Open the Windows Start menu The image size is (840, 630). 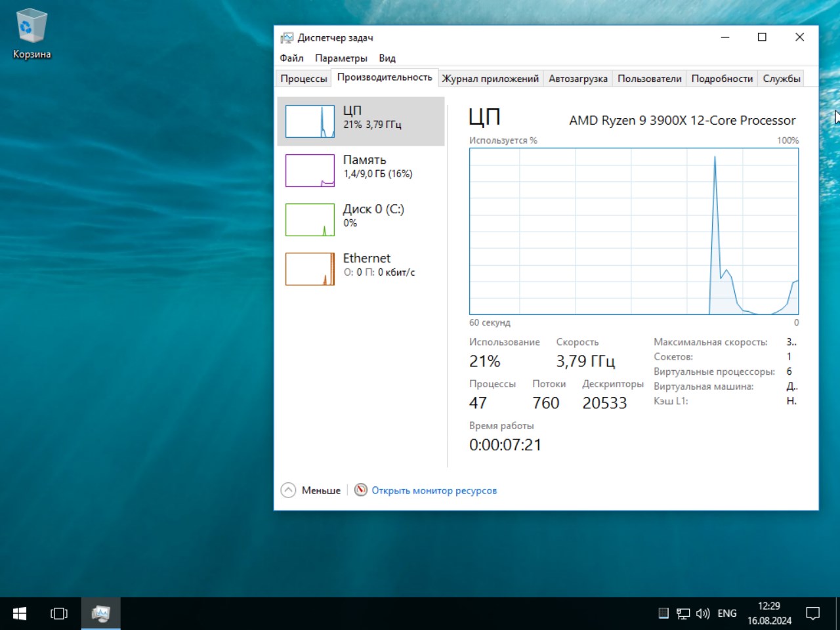click(20, 614)
